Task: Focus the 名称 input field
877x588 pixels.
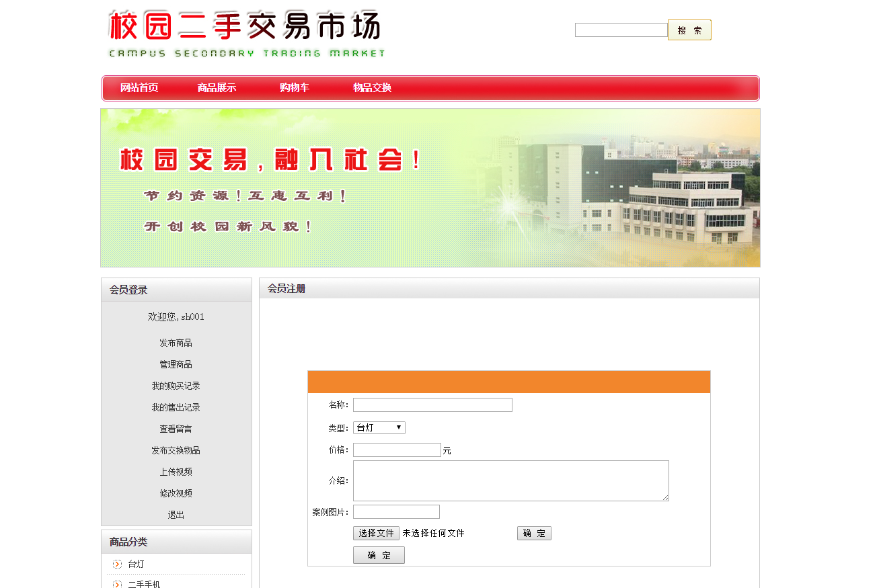Action: click(432, 405)
